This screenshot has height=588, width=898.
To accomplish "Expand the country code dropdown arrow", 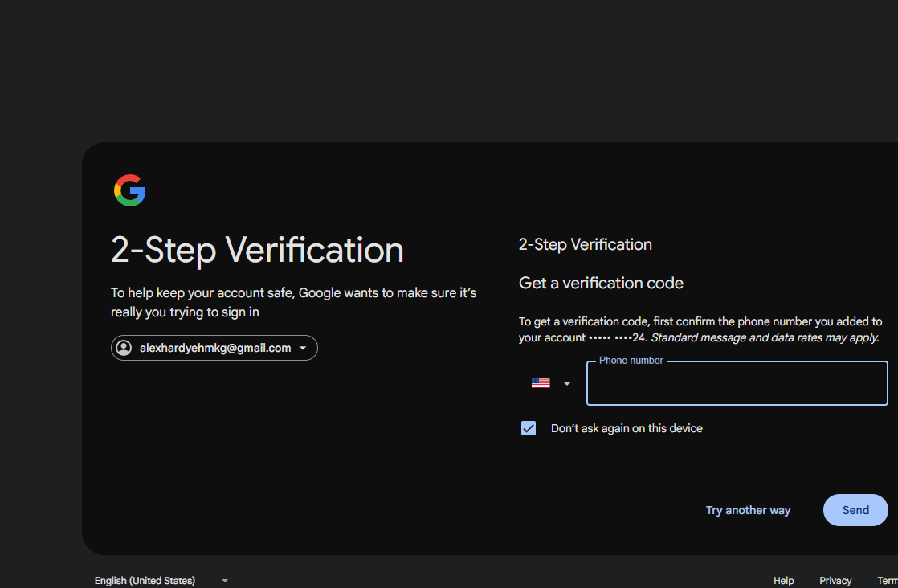I will (x=567, y=383).
